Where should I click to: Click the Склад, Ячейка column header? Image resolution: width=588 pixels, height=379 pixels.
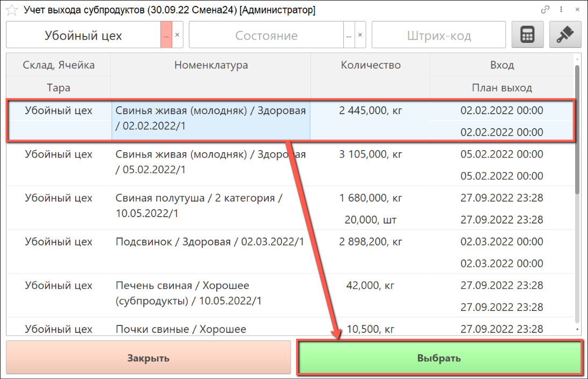58,65
